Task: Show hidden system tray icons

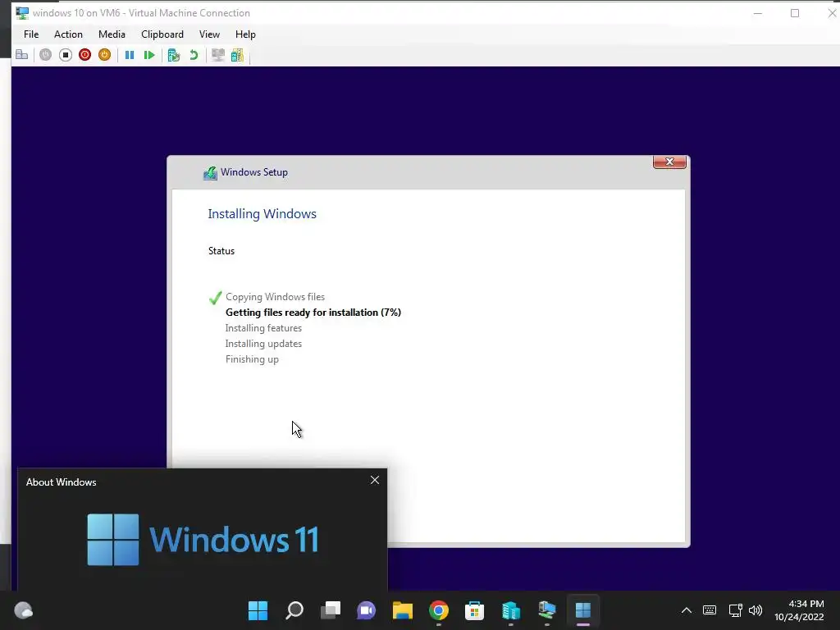Action: point(687,610)
